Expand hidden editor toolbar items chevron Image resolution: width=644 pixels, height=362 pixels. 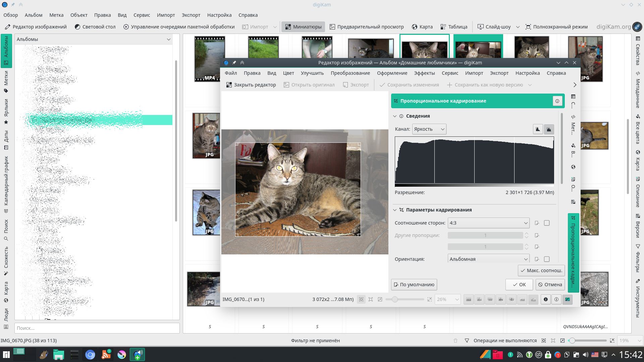tap(575, 85)
